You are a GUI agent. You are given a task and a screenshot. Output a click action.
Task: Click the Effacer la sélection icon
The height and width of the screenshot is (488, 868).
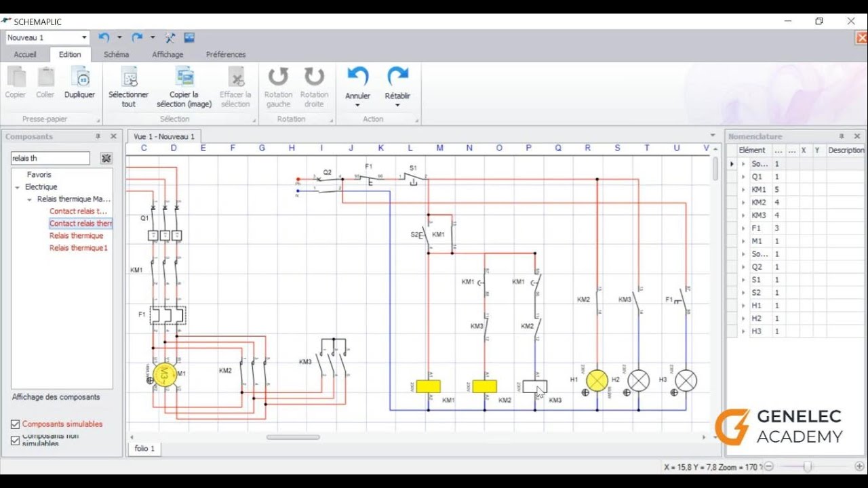pos(235,77)
